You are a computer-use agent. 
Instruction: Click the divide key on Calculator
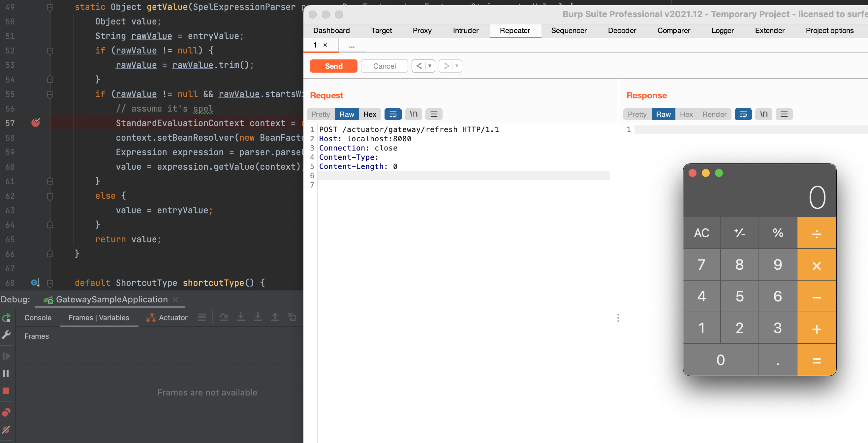[x=817, y=233]
